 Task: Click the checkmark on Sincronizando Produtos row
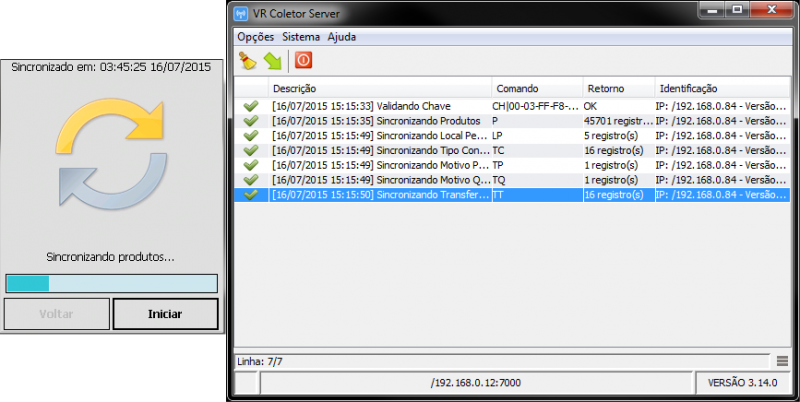[251, 121]
